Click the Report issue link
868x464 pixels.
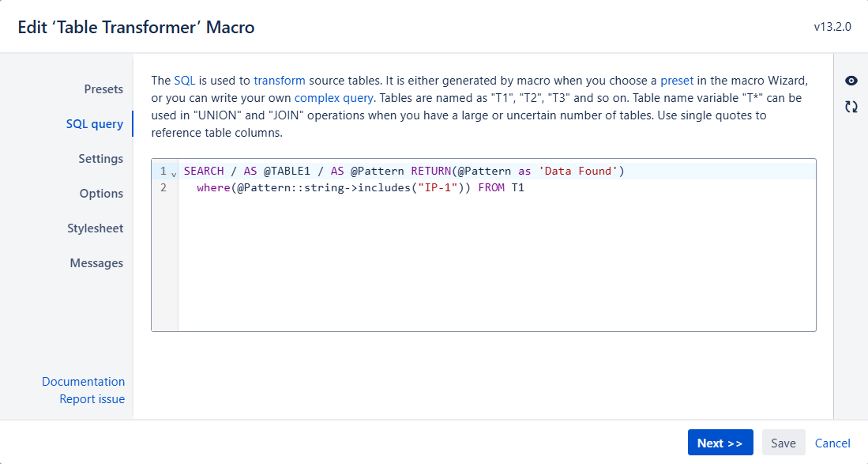[x=92, y=399]
